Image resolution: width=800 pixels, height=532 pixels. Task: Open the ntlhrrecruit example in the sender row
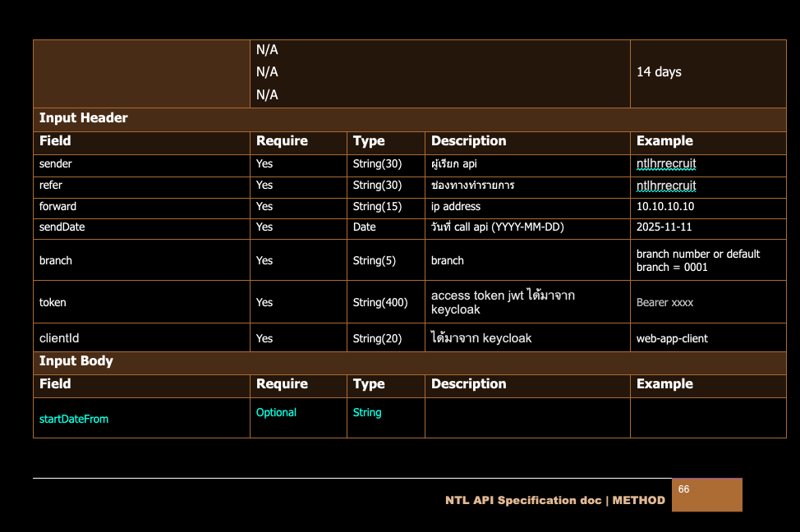[666, 164]
